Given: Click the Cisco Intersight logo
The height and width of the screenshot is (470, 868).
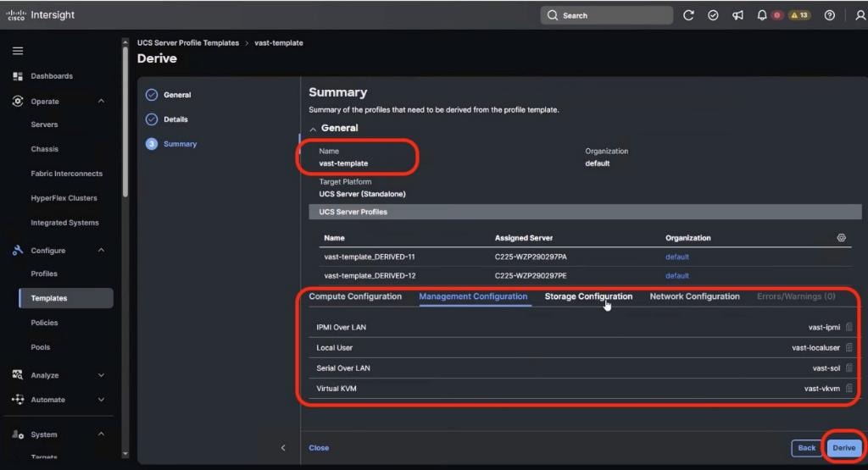Looking at the screenshot, I should pos(41,15).
